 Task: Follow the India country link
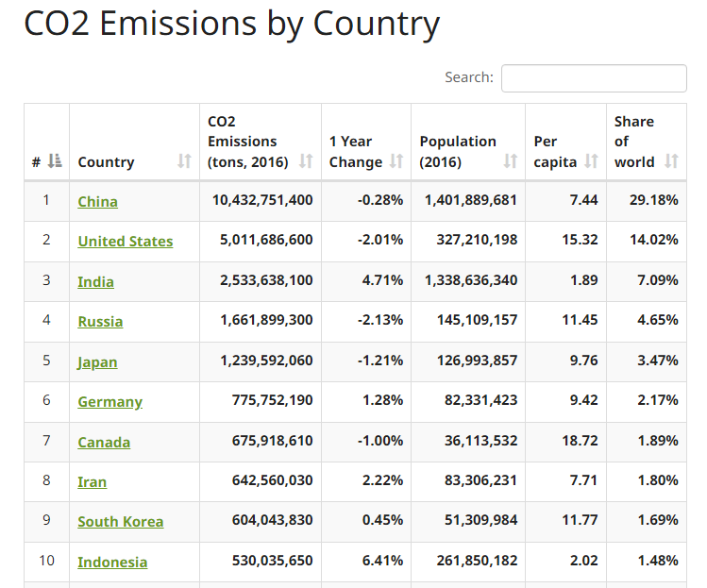pos(95,281)
